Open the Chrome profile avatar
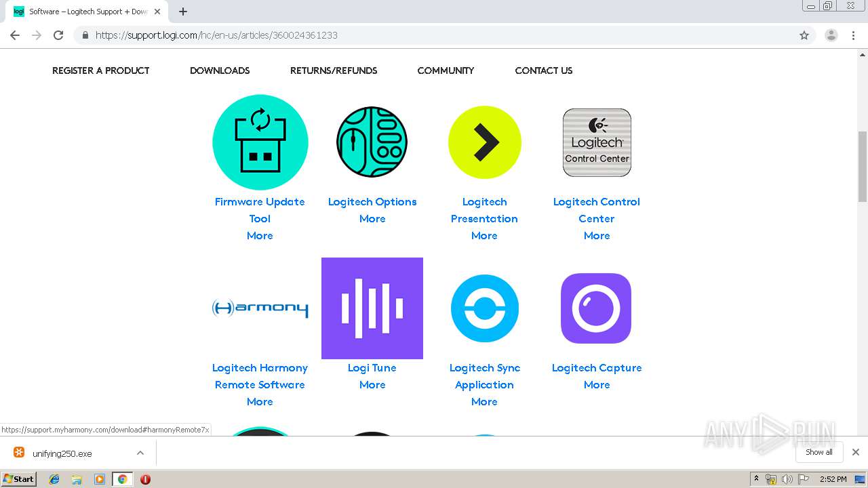 tap(831, 35)
